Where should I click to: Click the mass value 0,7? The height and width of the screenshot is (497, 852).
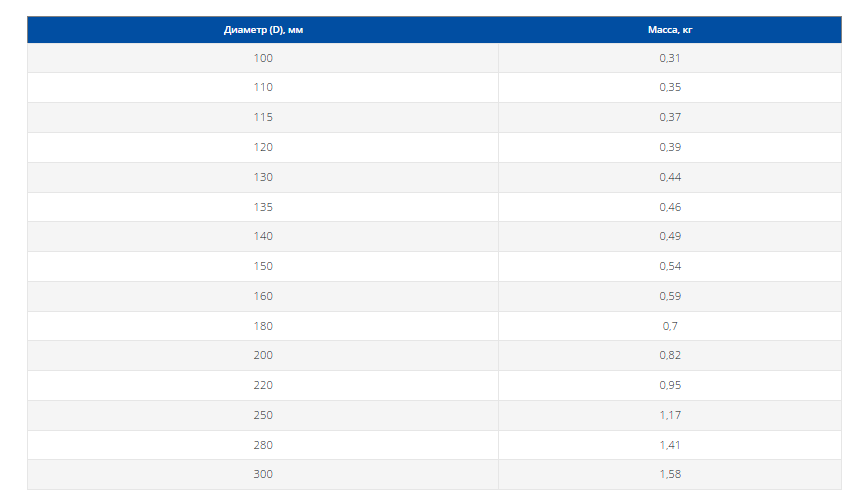670,326
